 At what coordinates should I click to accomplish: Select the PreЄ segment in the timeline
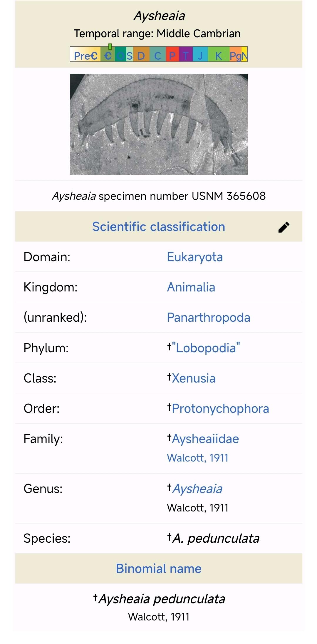[85, 56]
